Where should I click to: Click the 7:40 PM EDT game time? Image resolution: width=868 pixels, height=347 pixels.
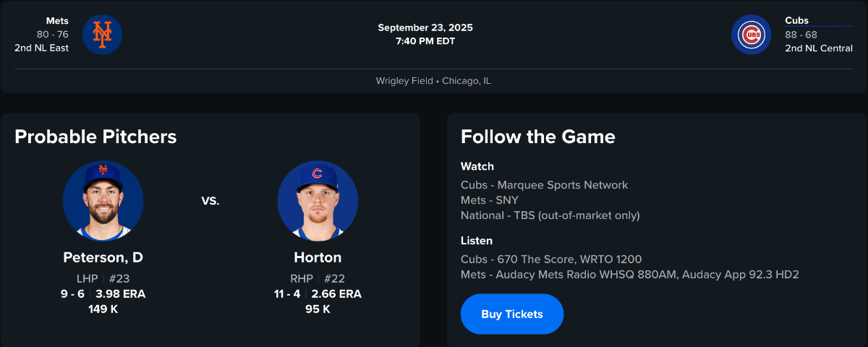tap(425, 41)
